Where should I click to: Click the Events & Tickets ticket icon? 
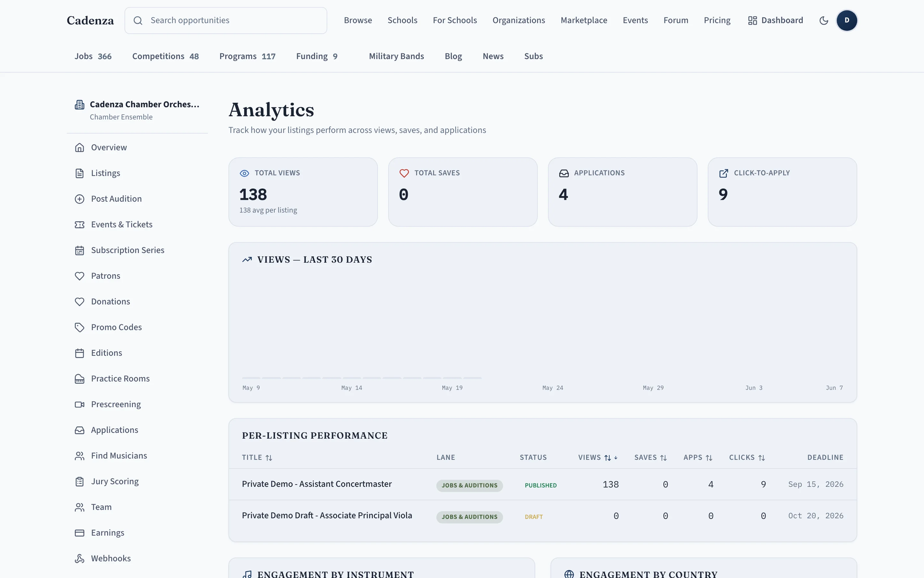tap(80, 224)
